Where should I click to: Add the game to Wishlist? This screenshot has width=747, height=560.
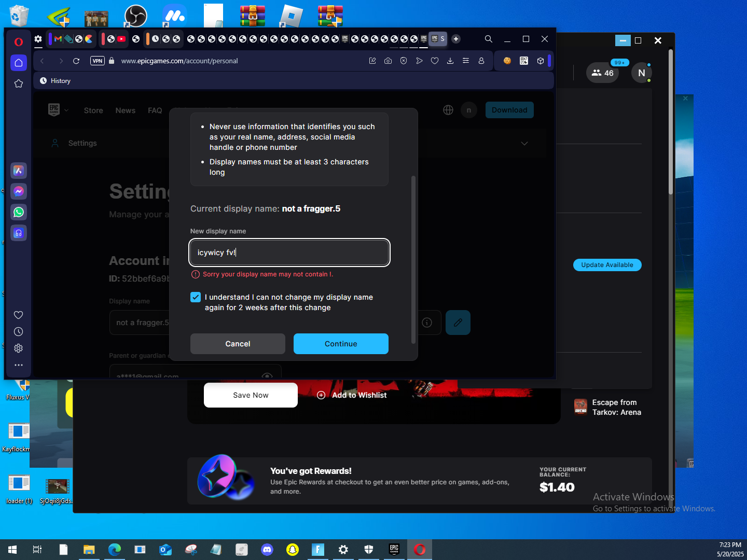[352, 395]
